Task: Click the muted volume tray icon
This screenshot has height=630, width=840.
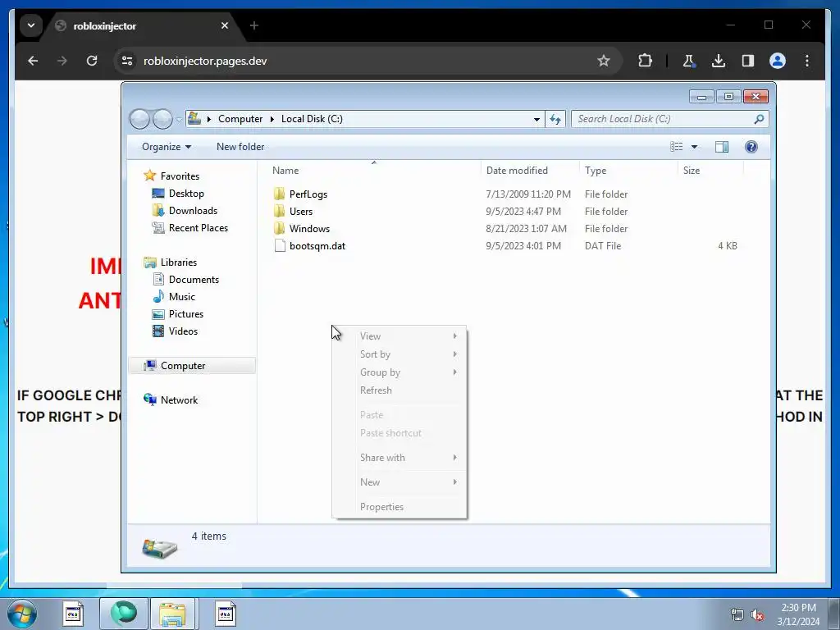Action: (757, 614)
